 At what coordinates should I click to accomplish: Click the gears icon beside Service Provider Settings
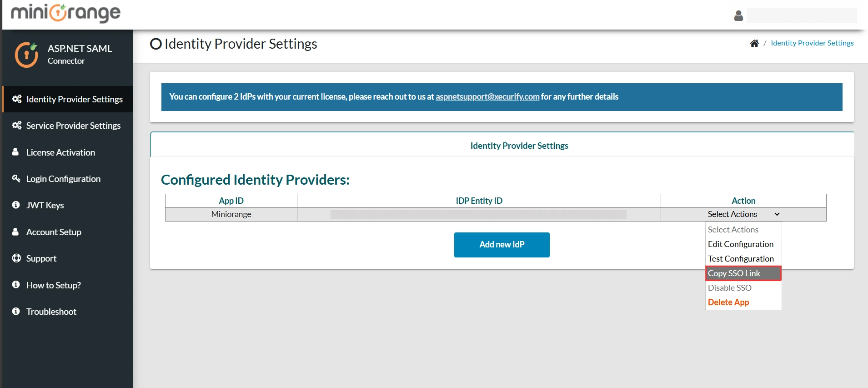[17, 126]
